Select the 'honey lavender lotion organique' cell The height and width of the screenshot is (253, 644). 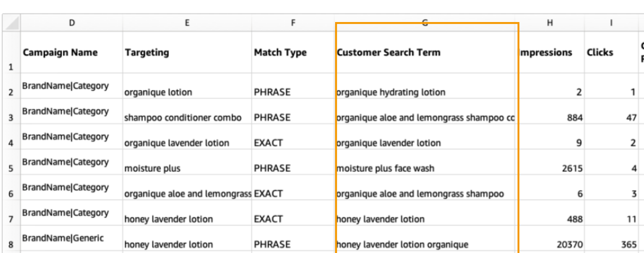(x=425, y=244)
